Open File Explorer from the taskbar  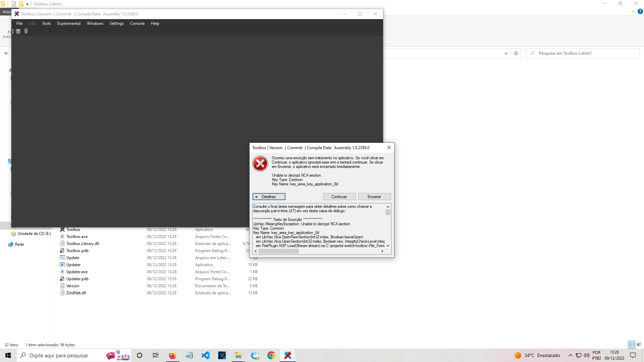238,355
